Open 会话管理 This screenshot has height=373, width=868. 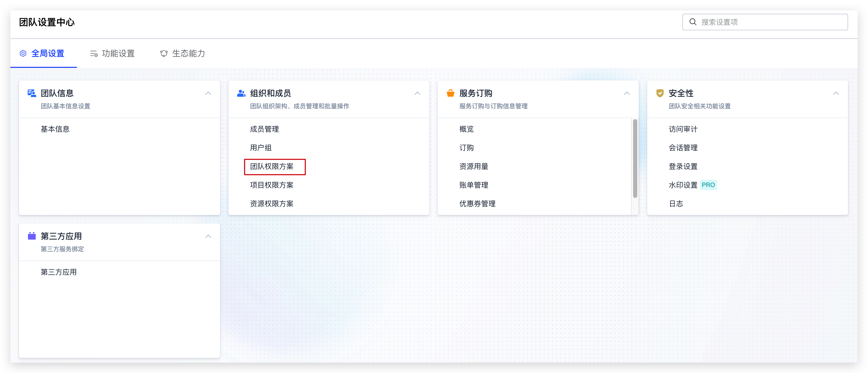coord(683,148)
